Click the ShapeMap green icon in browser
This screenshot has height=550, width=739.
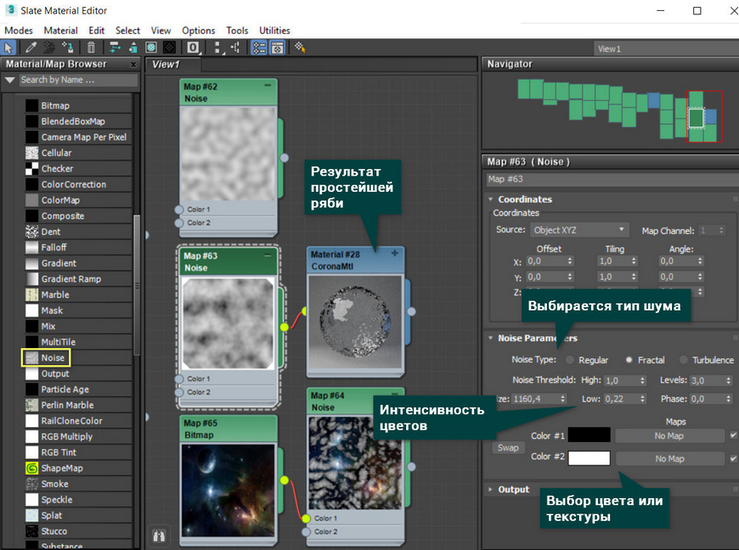(32, 467)
